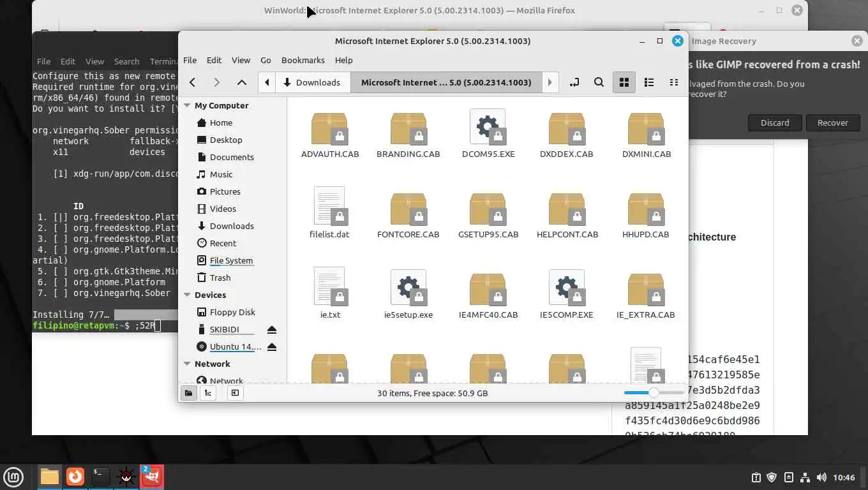Open Recent in sidebar

coord(223,244)
